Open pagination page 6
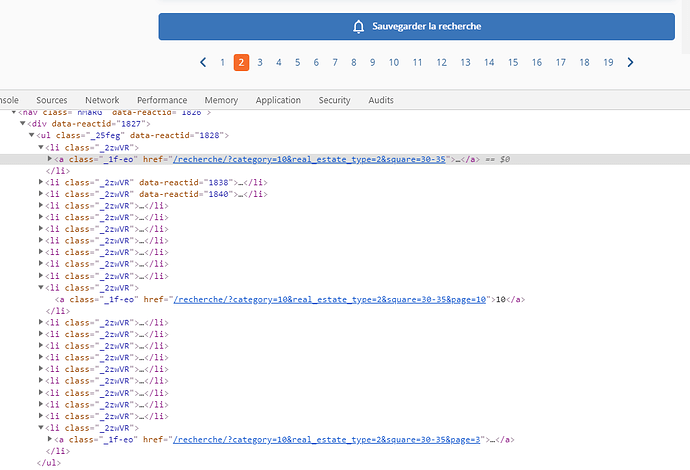690x470 pixels. click(x=316, y=62)
